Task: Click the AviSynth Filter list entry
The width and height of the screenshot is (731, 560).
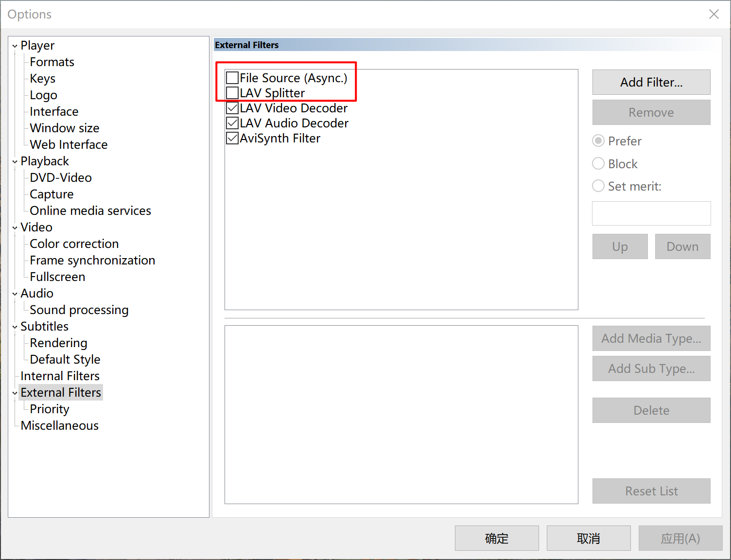Action: point(280,138)
